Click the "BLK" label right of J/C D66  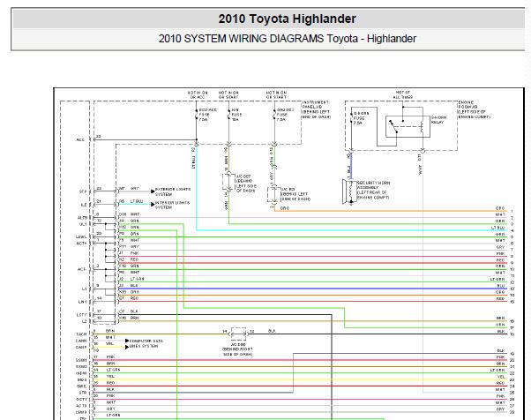coord(272,331)
